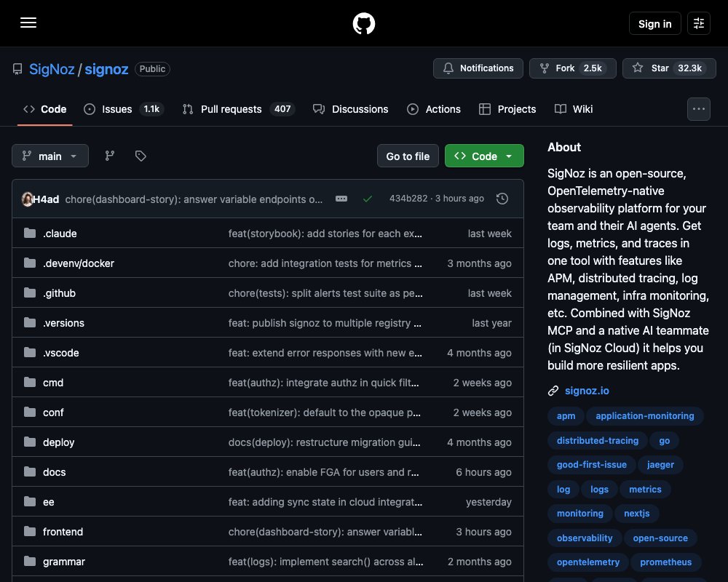Viewport: 728px width, 582px height.
Task: Select the good-first-issue topic tag
Action: 591,465
